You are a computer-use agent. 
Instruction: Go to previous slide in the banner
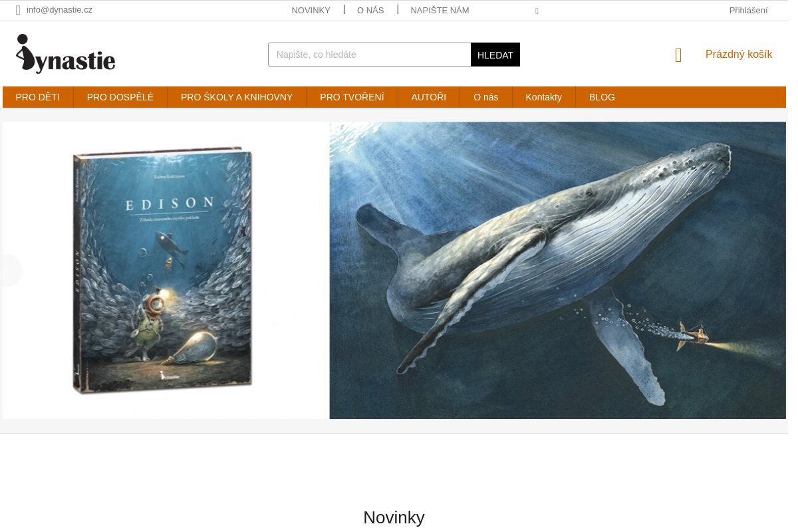tap(9, 271)
